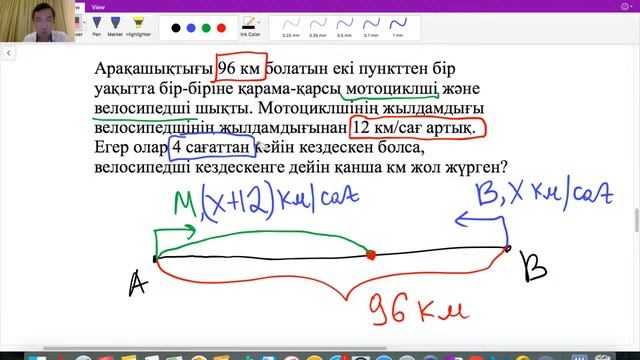
Task: Click the vertical scrollbar on right edge
Action: tap(636, 220)
